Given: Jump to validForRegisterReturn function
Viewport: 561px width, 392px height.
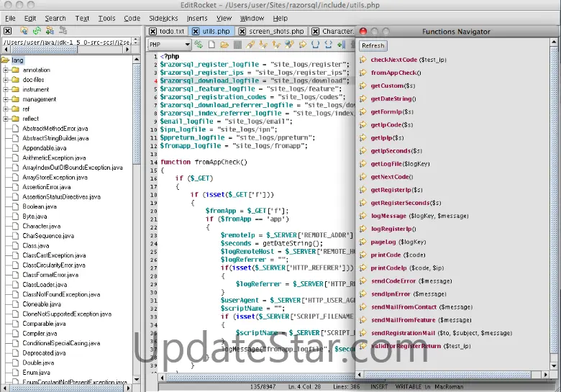Looking at the screenshot, I should (x=421, y=346).
